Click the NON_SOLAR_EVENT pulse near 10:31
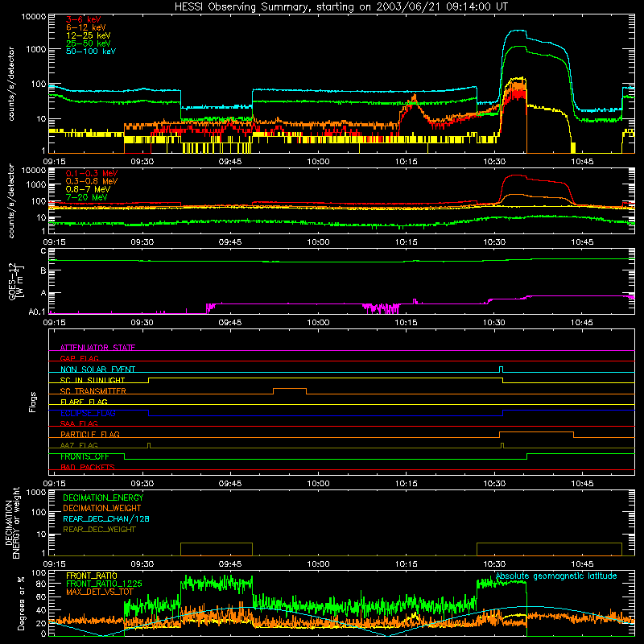The height and width of the screenshot is (644, 644). tap(501, 369)
